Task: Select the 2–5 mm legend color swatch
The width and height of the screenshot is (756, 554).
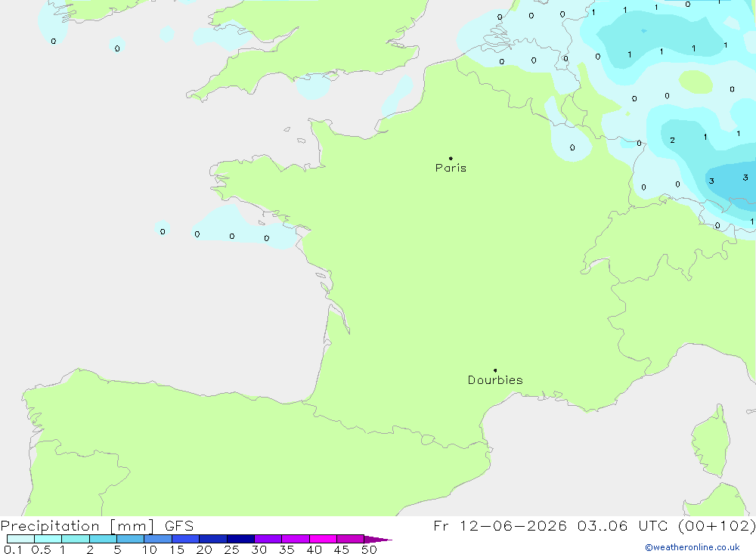Action: (x=103, y=539)
